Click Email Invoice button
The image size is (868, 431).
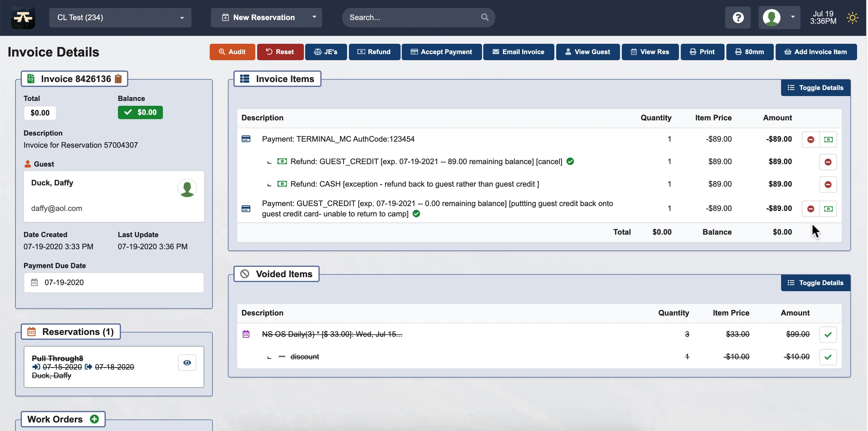518,52
